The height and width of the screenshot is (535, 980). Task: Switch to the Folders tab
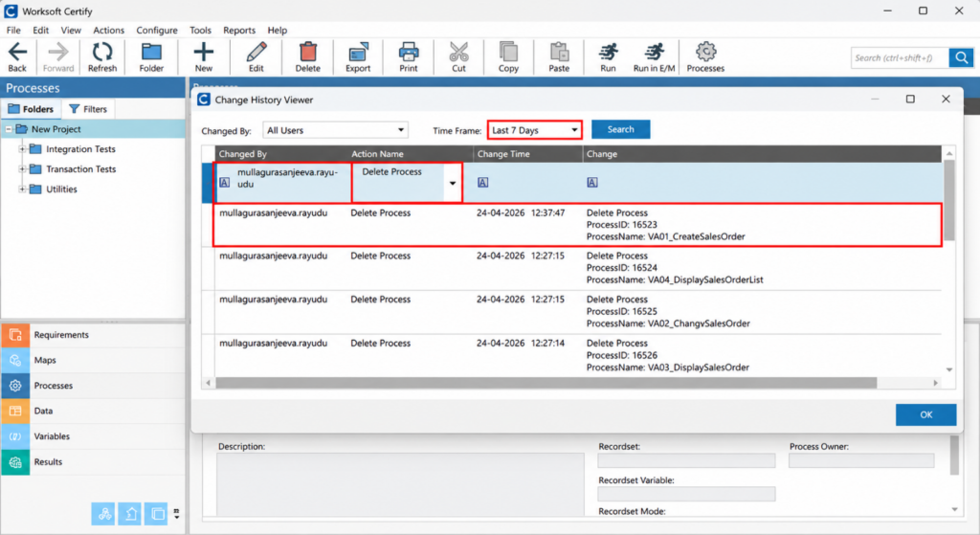click(x=32, y=109)
